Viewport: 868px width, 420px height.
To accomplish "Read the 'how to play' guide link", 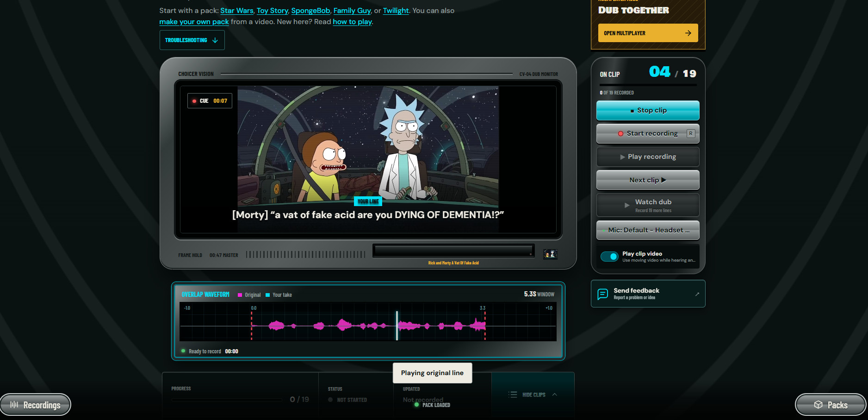I will click(352, 22).
